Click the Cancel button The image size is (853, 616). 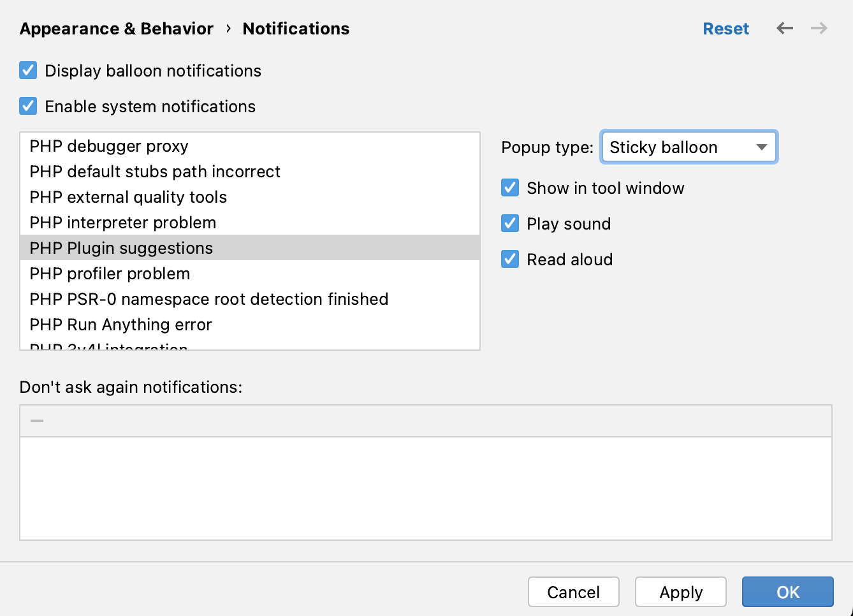[573, 592]
